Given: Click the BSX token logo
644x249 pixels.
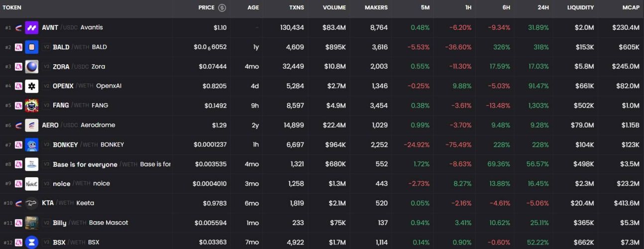Looking at the screenshot, I should coord(32,242).
